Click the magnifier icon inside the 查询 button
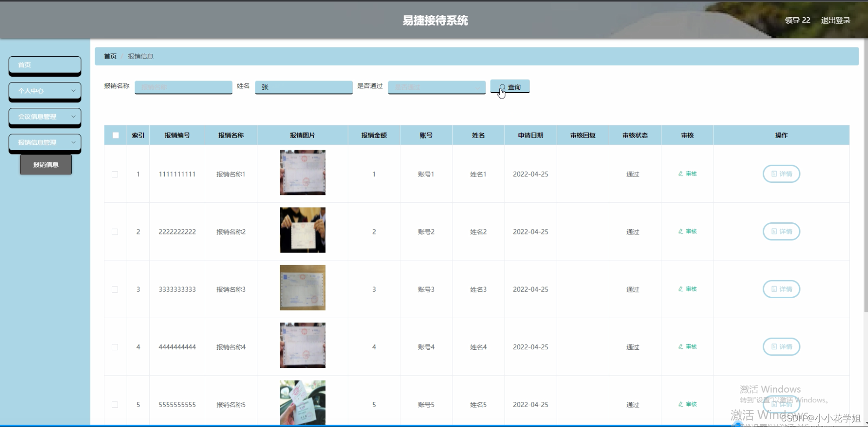 (x=502, y=87)
